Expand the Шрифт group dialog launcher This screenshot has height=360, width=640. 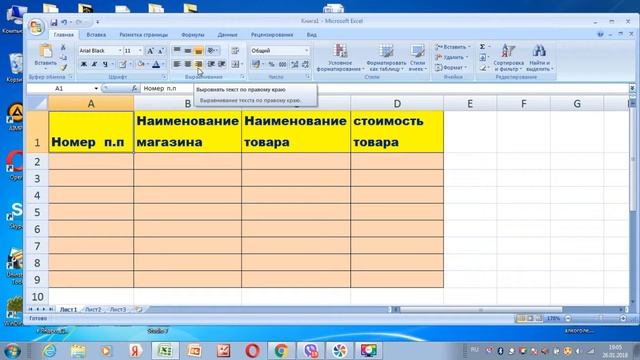(164, 77)
